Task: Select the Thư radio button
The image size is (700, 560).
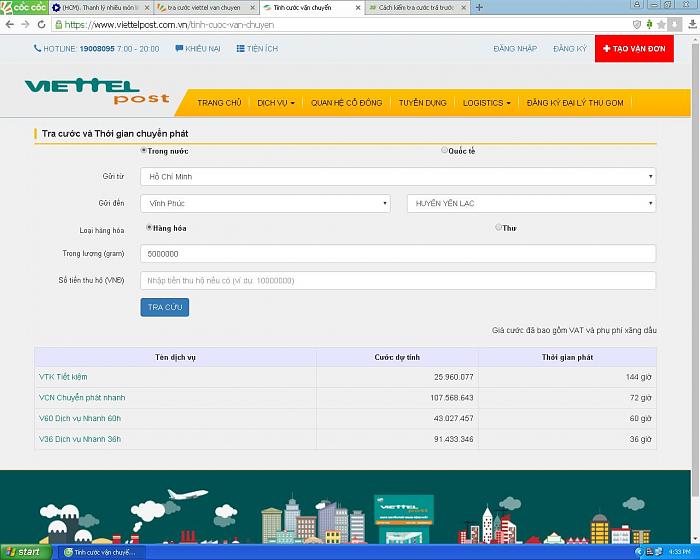Action: pos(498,227)
